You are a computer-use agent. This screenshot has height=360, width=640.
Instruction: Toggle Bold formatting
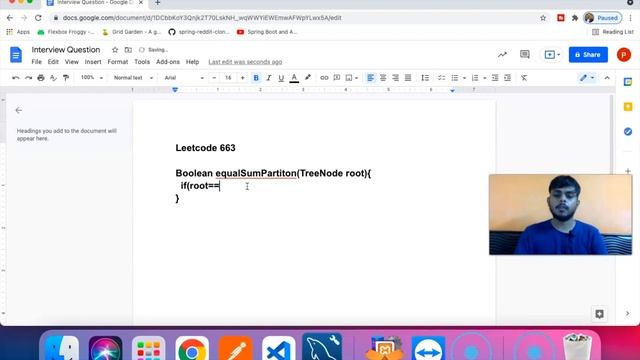(256, 78)
